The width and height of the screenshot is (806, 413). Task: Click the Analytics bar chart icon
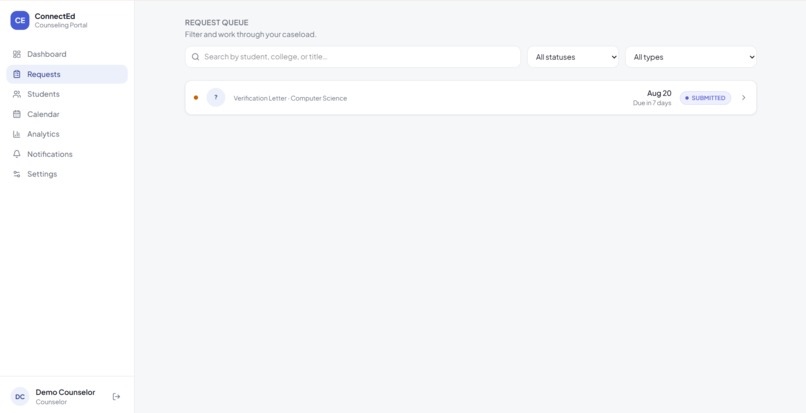point(17,134)
